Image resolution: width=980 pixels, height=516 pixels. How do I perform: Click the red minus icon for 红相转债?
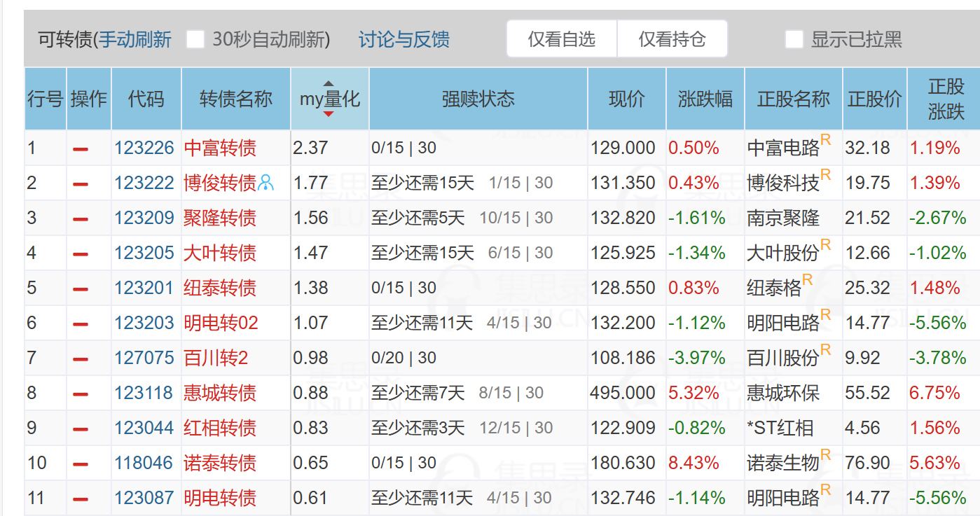[x=81, y=429]
